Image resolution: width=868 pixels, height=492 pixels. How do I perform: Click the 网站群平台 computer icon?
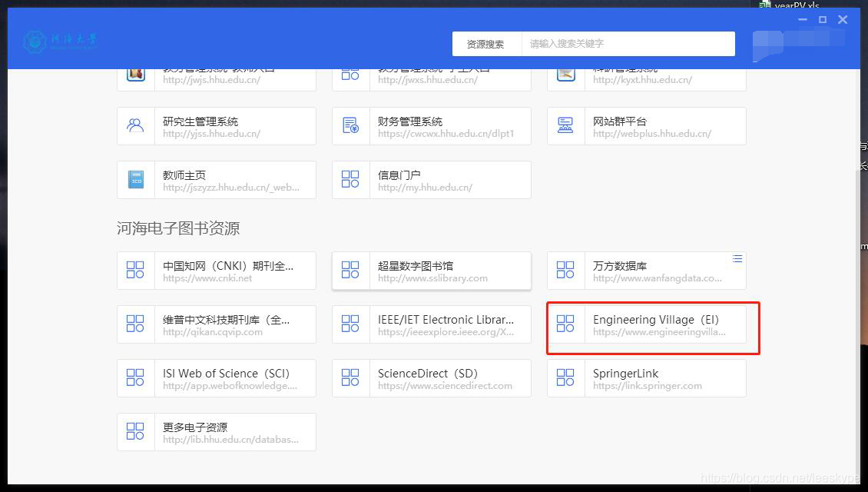565,126
